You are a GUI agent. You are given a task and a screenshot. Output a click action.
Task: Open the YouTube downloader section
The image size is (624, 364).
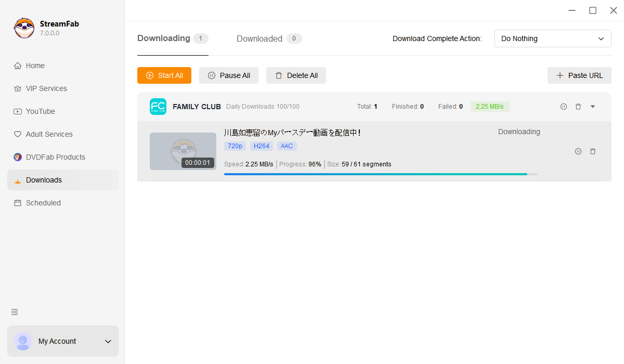click(41, 111)
